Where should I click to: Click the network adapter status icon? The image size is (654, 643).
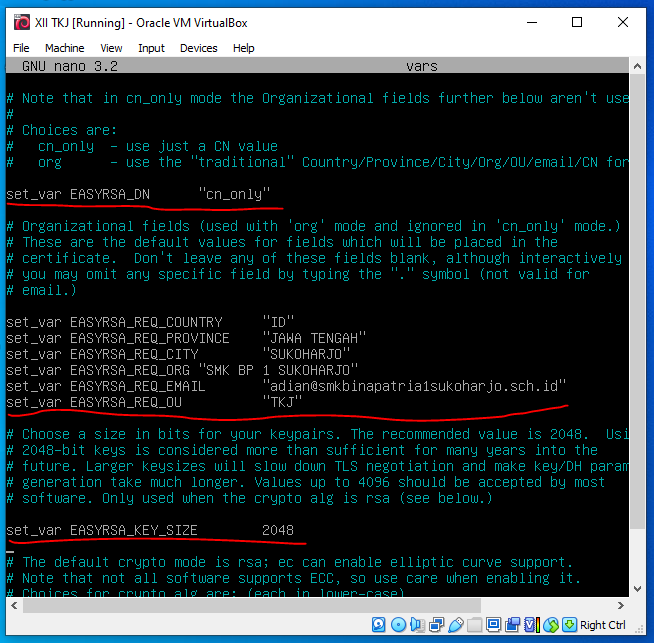(436, 625)
